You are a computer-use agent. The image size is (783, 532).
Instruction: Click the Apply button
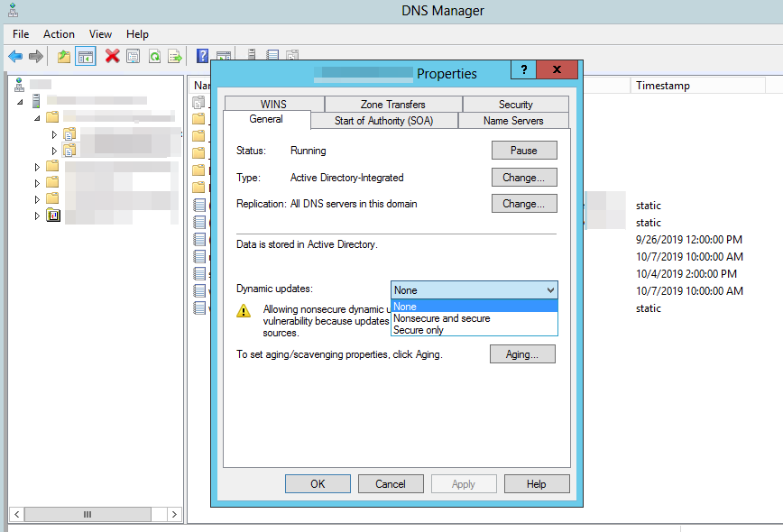click(464, 483)
